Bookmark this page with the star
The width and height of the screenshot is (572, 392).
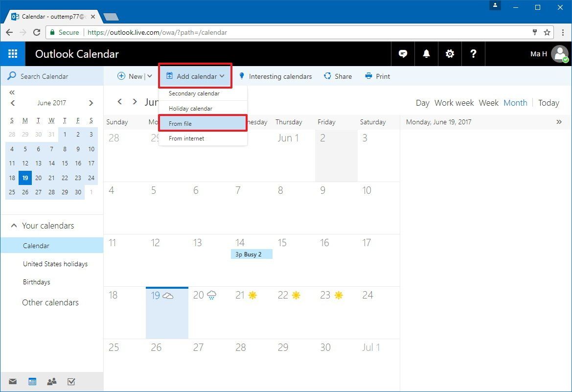[x=547, y=32]
